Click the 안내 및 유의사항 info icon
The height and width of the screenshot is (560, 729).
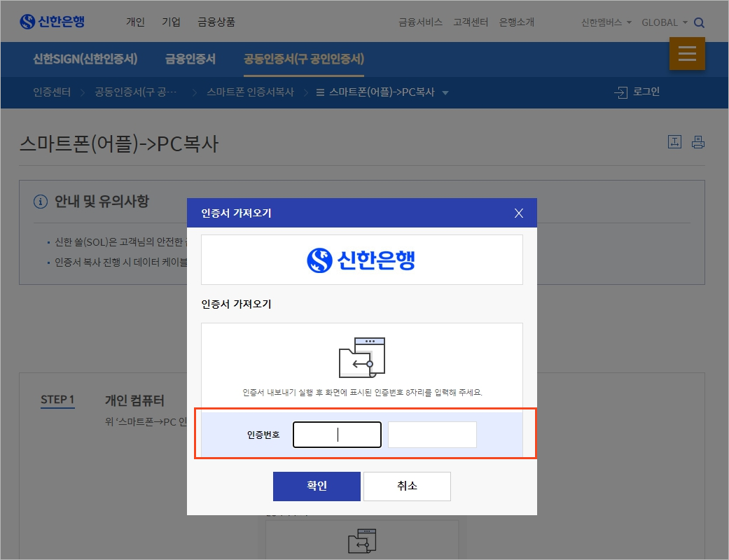41,202
